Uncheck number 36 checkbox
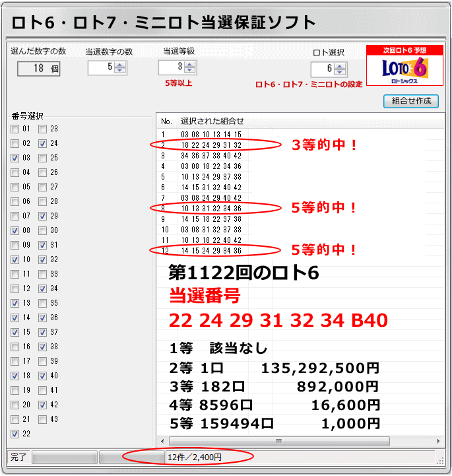The height and width of the screenshot is (476, 452). (x=42, y=318)
